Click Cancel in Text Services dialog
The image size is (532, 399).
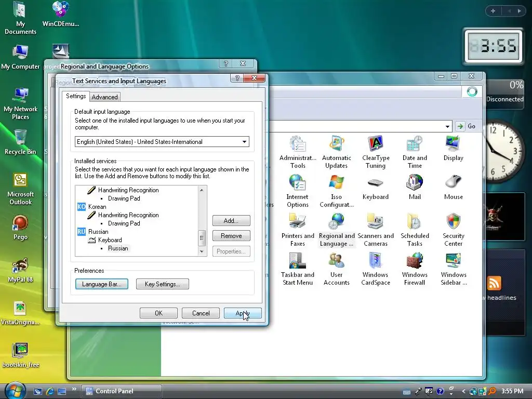click(x=201, y=313)
